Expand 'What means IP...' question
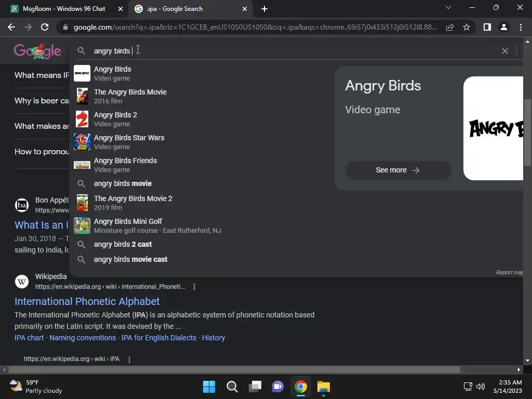The height and width of the screenshot is (399, 532). [42, 75]
